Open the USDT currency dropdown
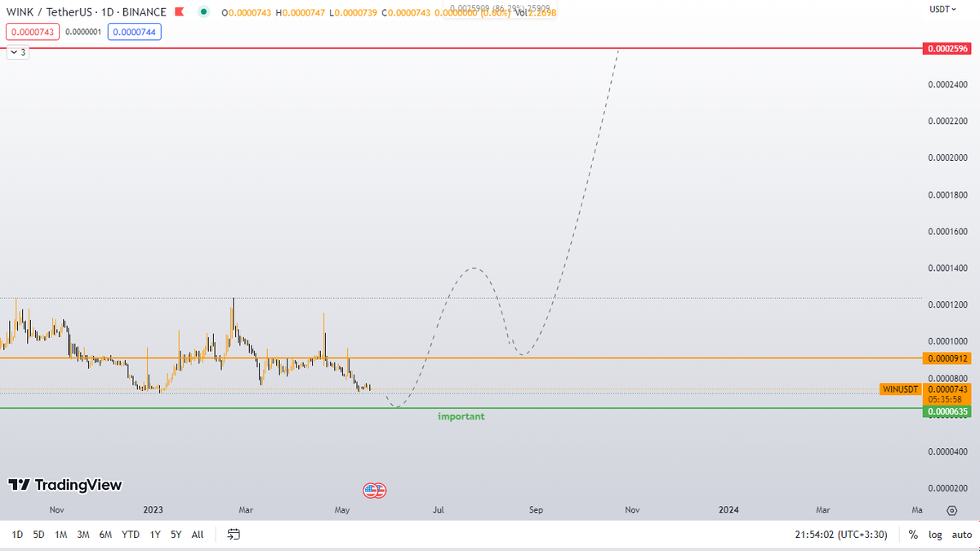980x551 pixels. [x=942, y=10]
